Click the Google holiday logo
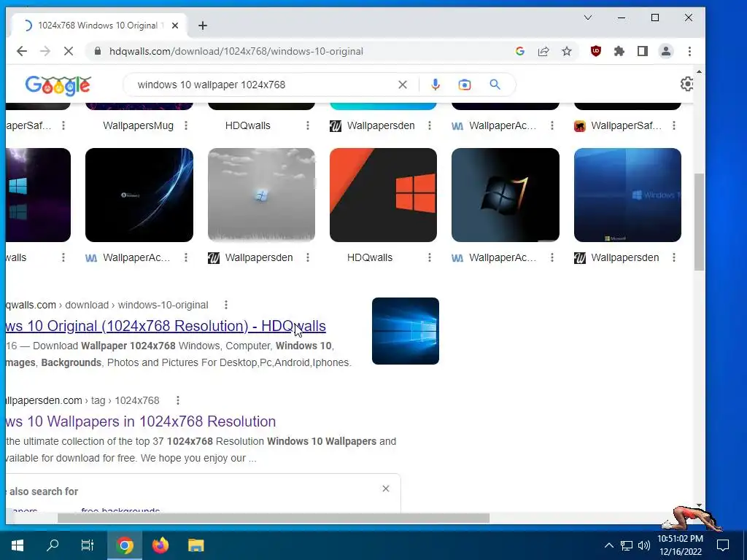This screenshot has height=560, width=747. pos(58,86)
